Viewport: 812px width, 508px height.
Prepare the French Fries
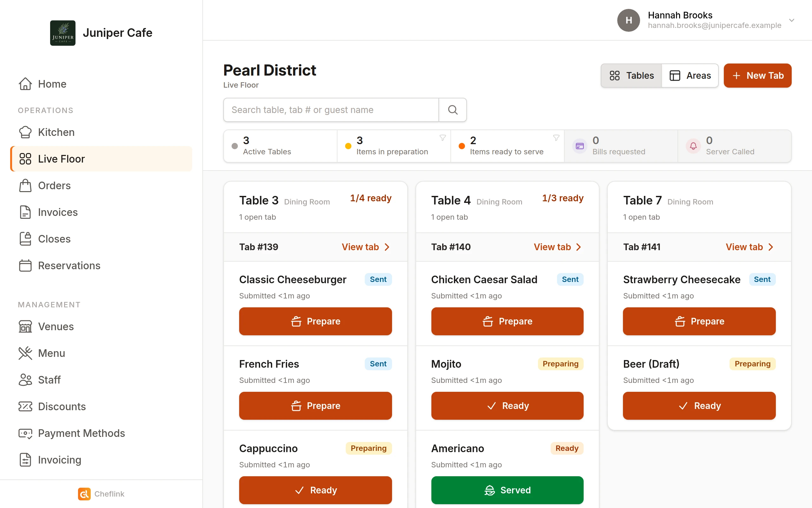pos(315,405)
